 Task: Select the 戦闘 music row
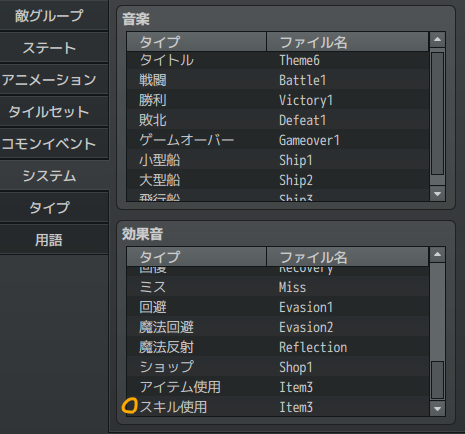coord(278,80)
